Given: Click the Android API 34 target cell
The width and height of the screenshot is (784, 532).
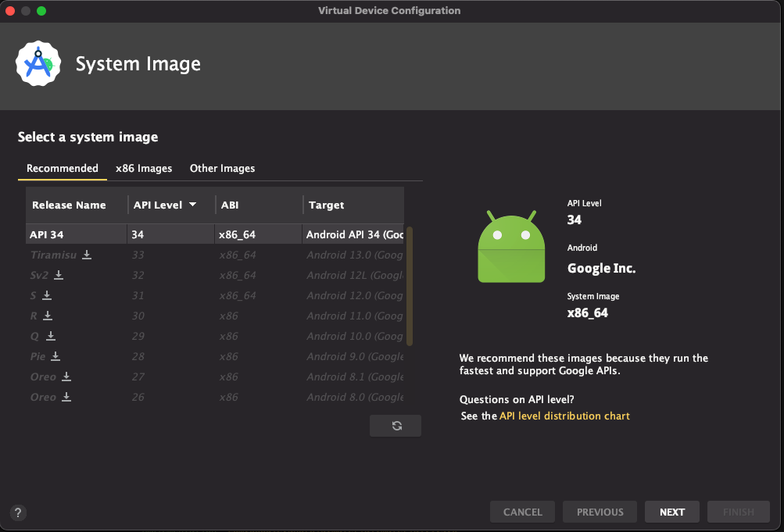Looking at the screenshot, I should (x=355, y=234).
